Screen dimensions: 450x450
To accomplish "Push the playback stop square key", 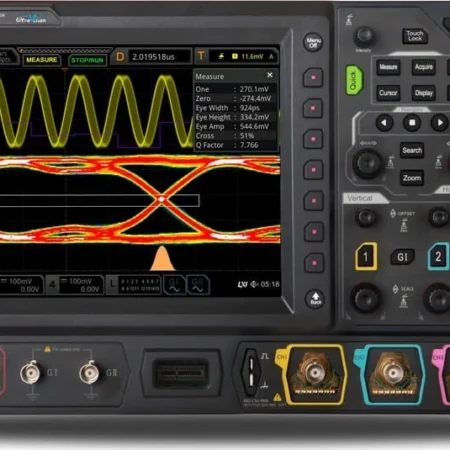I will click(412, 123).
